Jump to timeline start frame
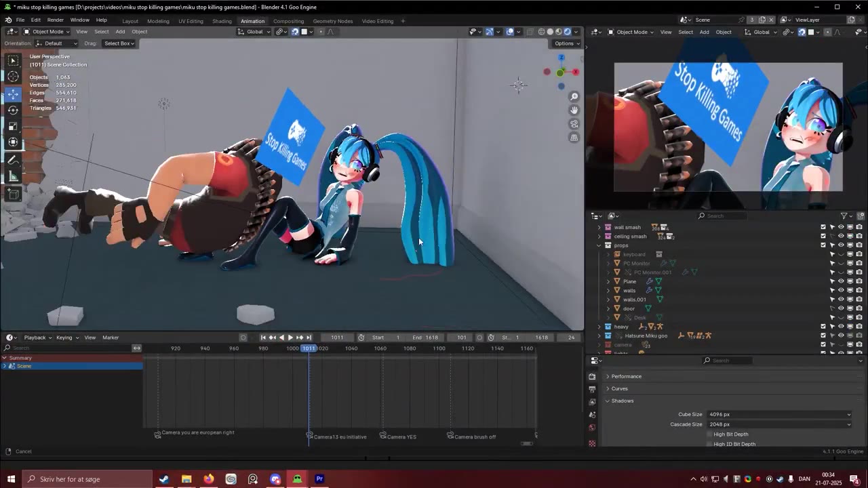This screenshot has width=868, height=488. coord(263,338)
